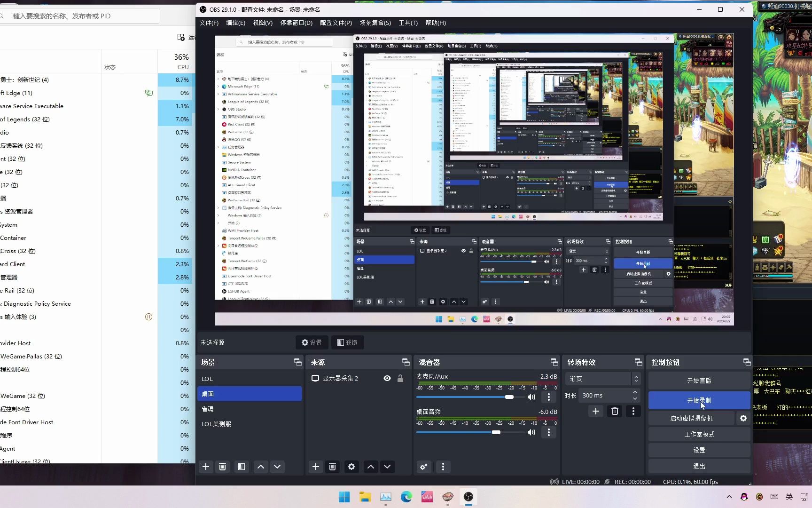Viewport: 812px width, 508px height.
Task: Show hidden system tray icons chevron
Action: point(729,497)
